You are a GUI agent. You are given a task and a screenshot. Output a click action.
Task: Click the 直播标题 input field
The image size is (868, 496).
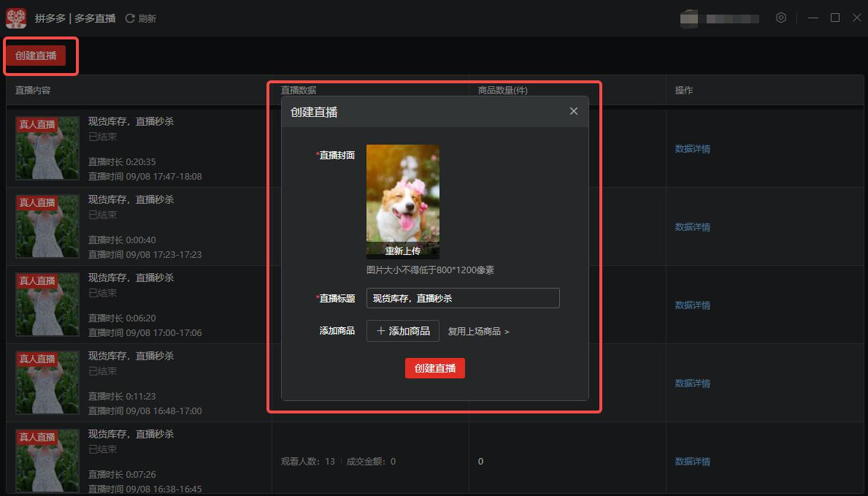coord(463,298)
